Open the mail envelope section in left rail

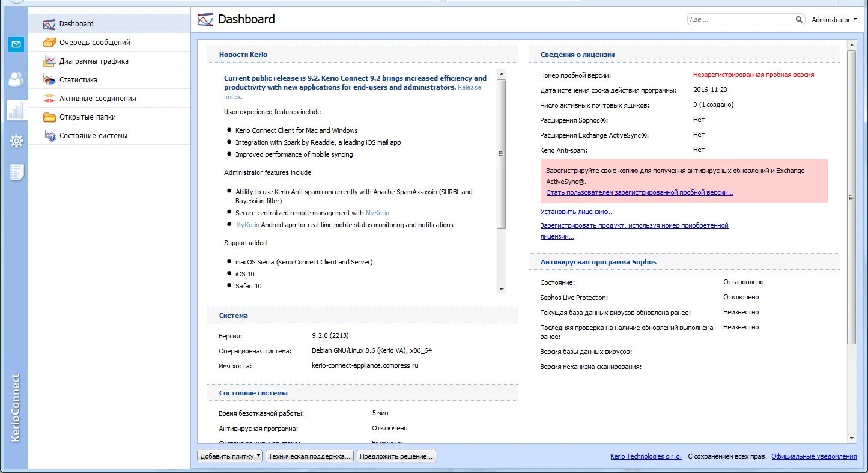point(16,44)
